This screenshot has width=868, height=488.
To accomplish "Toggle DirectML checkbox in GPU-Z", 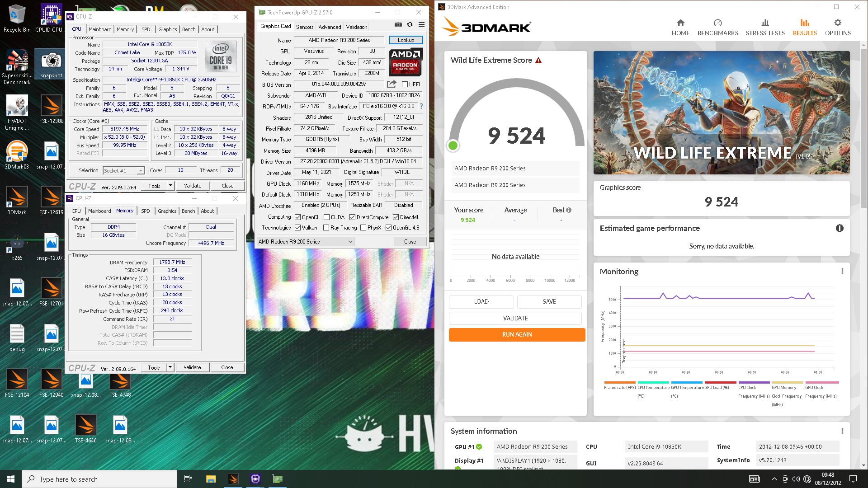I will [x=396, y=217].
